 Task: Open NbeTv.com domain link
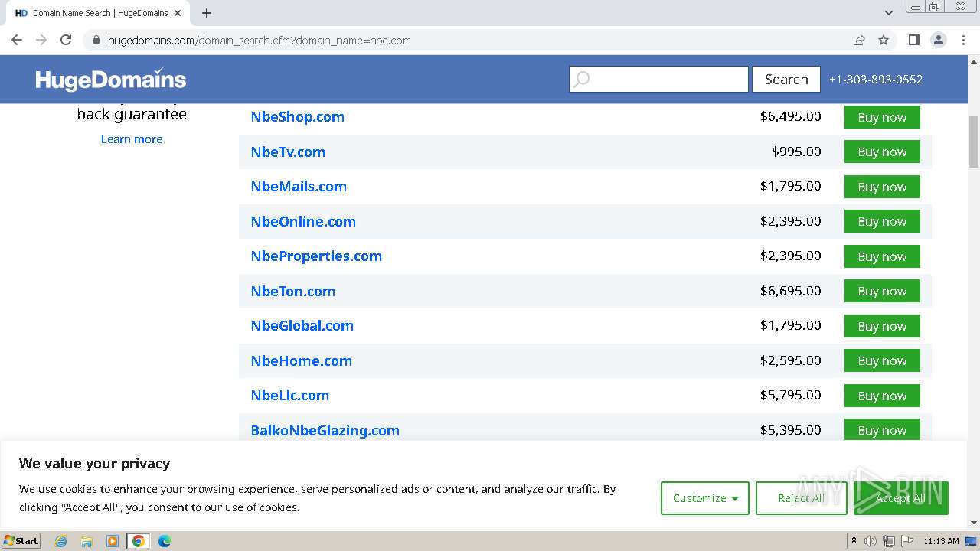click(288, 152)
